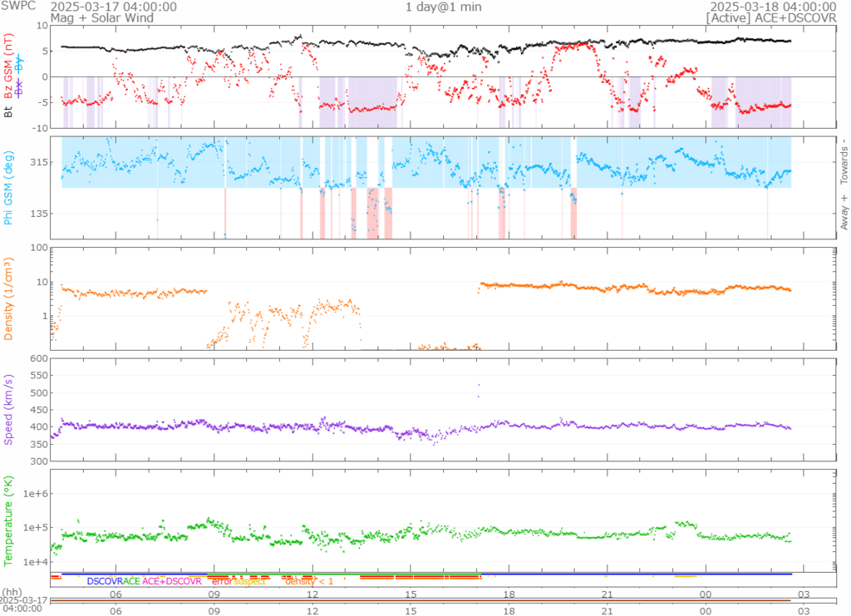
Task: Click the 'density < 1' legend entry
Action: (309, 581)
